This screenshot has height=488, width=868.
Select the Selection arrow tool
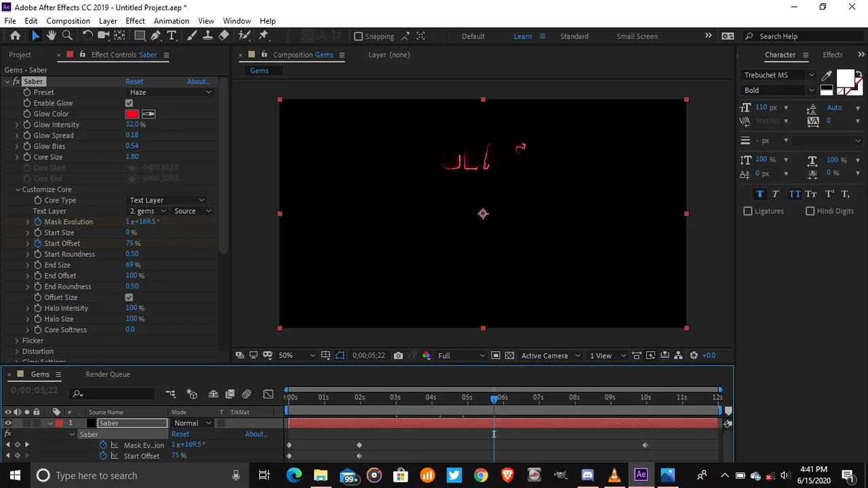35,36
